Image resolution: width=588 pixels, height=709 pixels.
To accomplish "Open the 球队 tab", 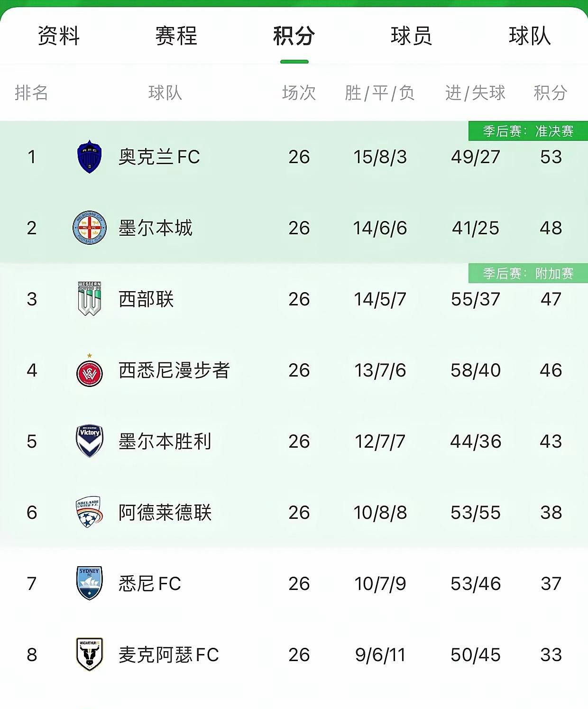I will 529,38.
